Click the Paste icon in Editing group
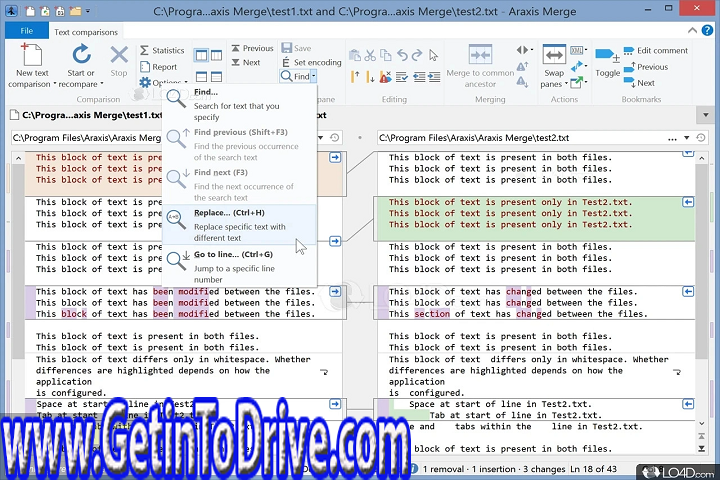Image resolution: width=720 pixels, height=480 pixels. 354,55
